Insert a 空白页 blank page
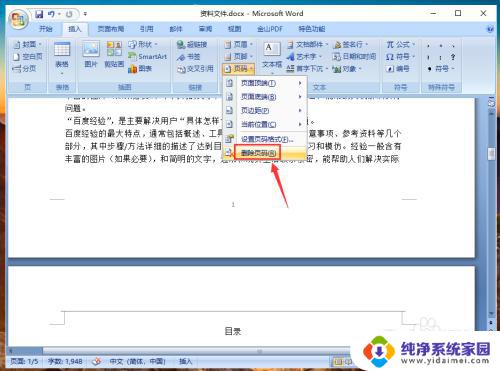500x371 pixels. click(27, 56)
